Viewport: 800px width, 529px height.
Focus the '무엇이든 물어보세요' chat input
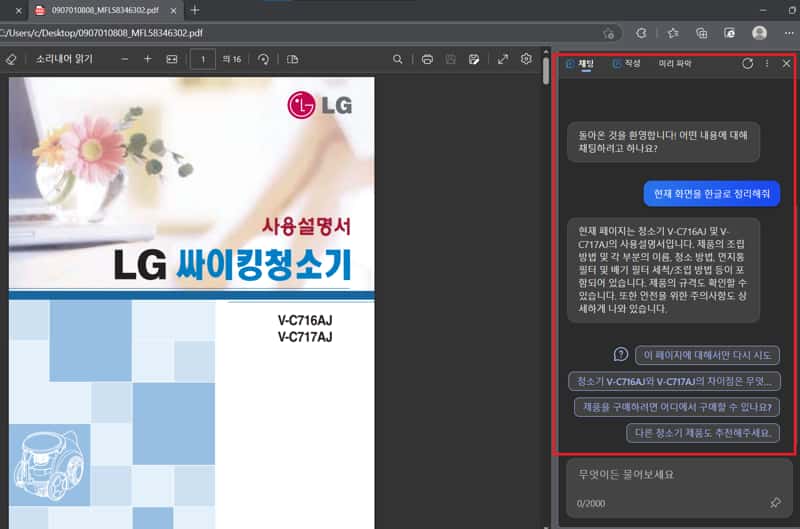680,488
